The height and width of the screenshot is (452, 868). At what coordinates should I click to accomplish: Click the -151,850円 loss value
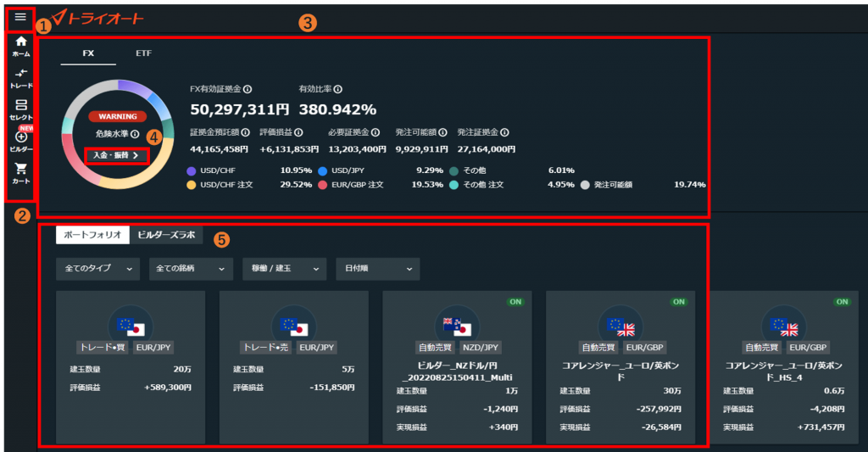(x=332, y=388)
